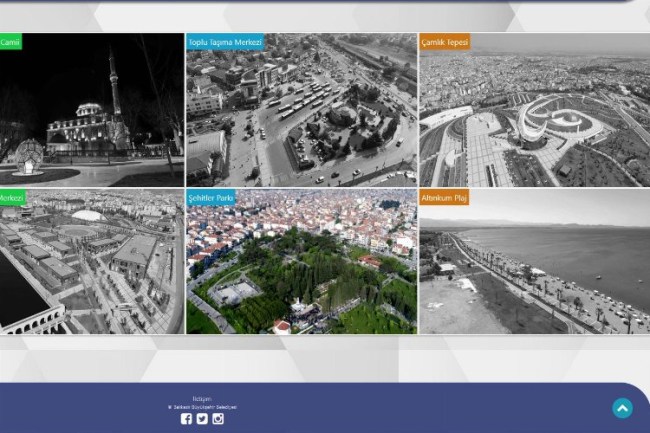Click the orange Çamlık Tepesi label

(445, 42)
